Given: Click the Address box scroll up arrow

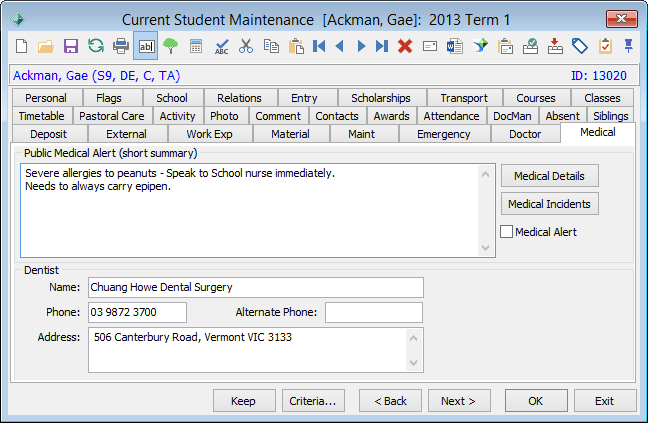Looking at the screenshot, I should pyautogui.click(x=413, y=338).
